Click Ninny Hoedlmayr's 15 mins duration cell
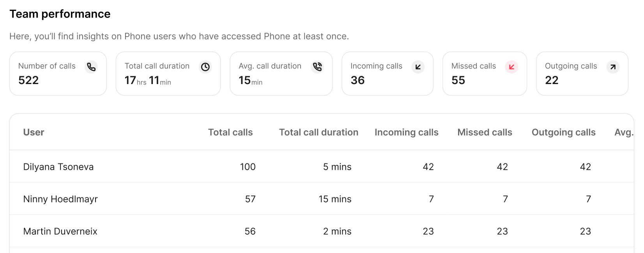644x253 pixels. point(335,199)
